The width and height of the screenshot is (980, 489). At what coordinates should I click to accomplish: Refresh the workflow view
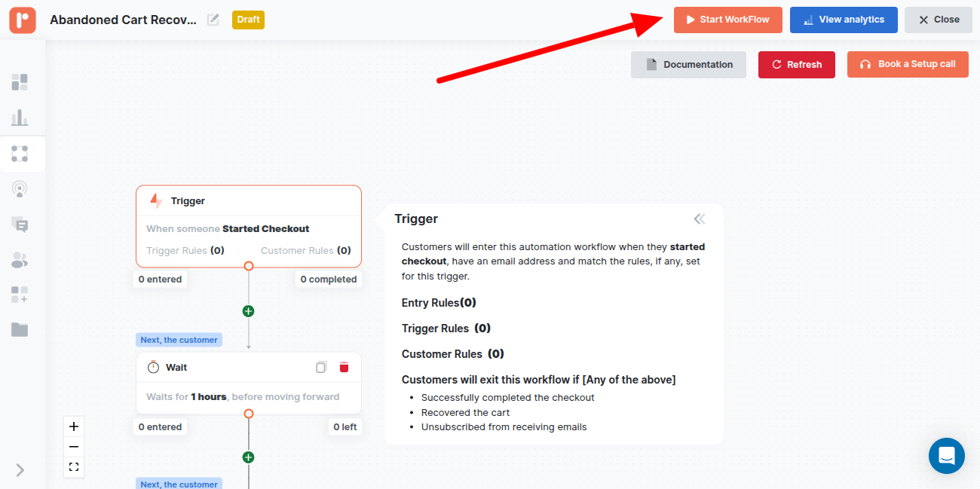(796, 65)
